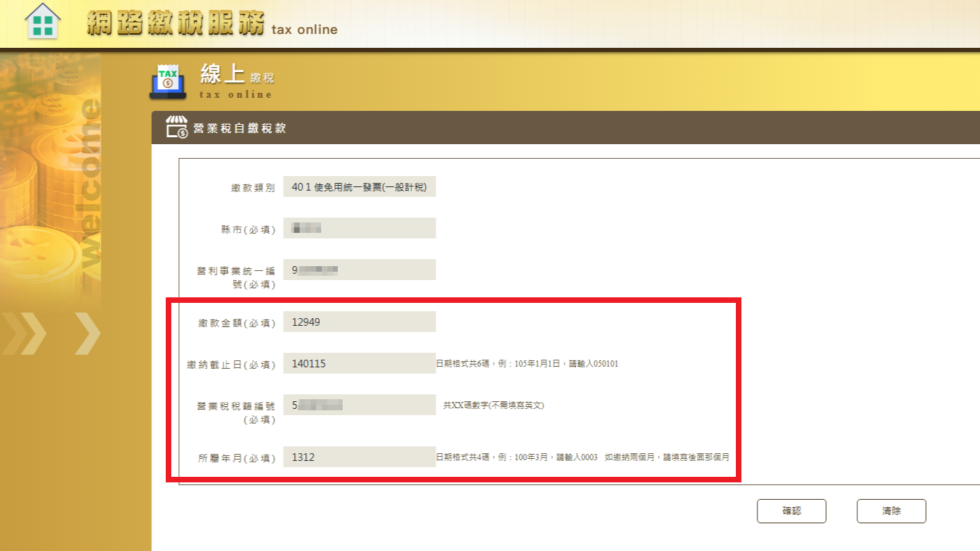Click the 網路繳稅服務 site title logo
The width and height of the screenshot is (980, 551).
176,24
